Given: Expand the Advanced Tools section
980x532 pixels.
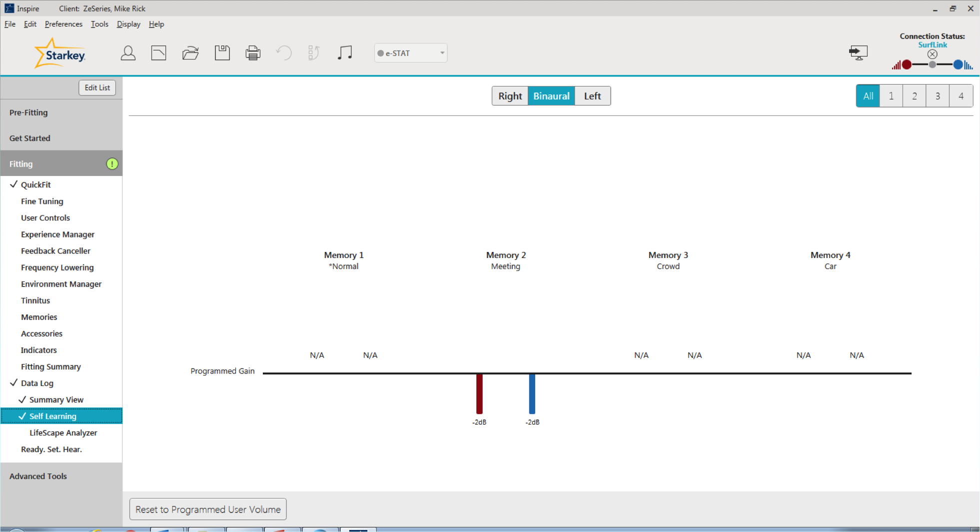Looking at the screenshot, I should point(61,476).
